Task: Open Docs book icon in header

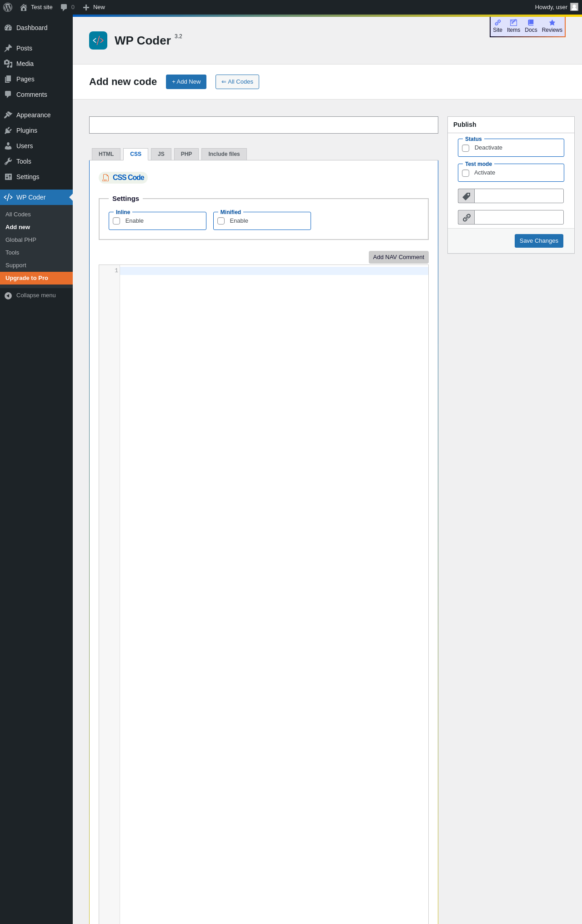Action: point(531,26)
